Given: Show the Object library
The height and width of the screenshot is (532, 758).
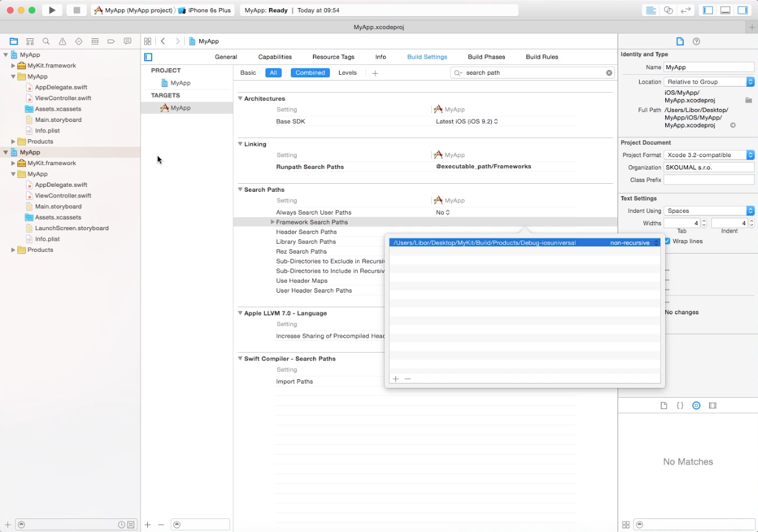Looking at the screenshot, I should (x=696, y=406).
